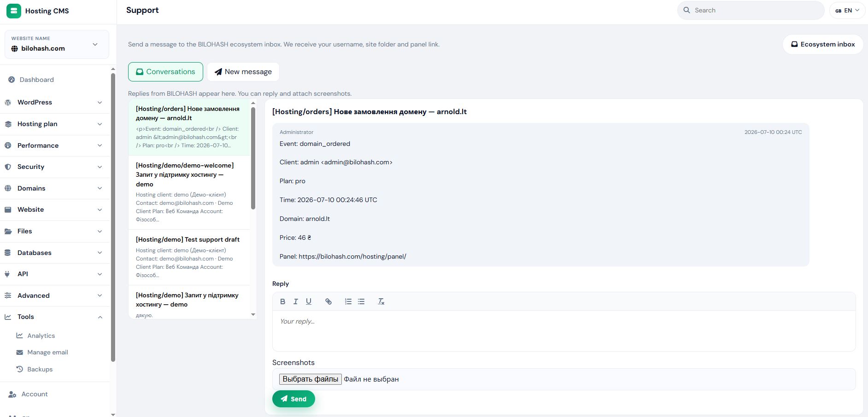Clear formatting with the Tx icon
Image resolution: width=868 pixels, height=417 pixels.
click(381, 301)
